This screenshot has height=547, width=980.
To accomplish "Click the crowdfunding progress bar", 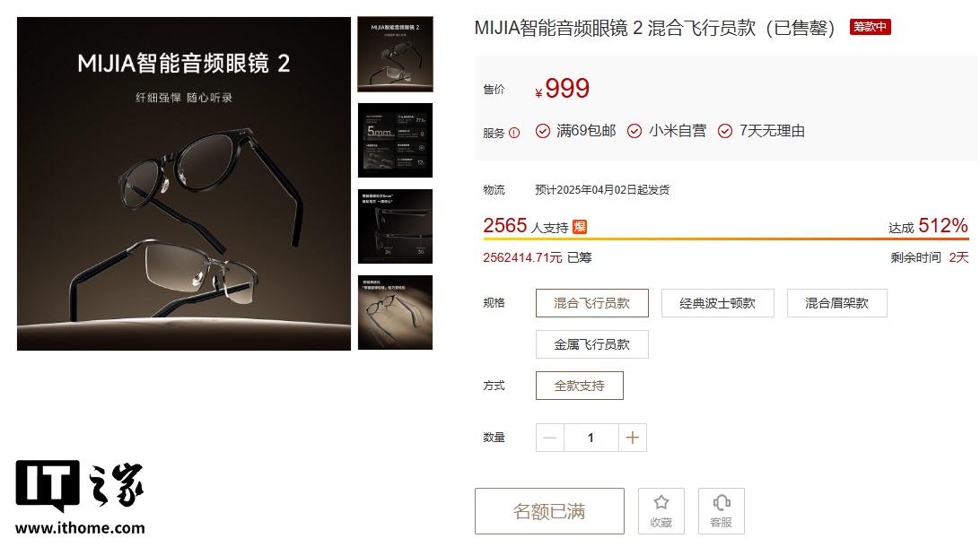I will 726,239.
